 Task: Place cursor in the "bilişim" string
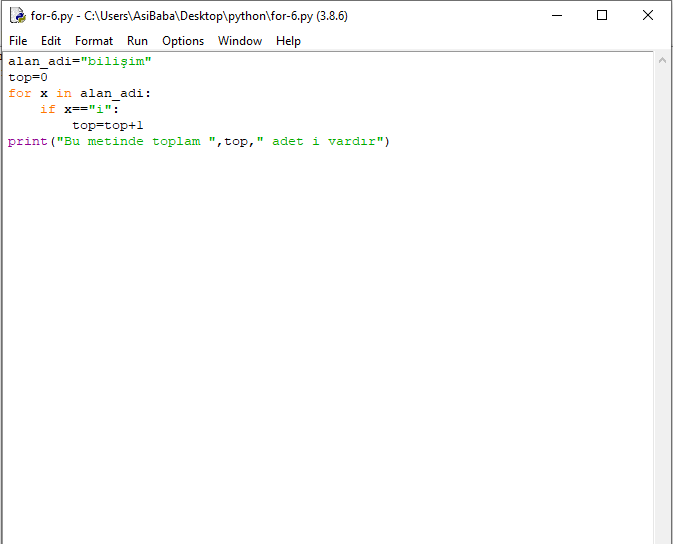click(116, 61)
